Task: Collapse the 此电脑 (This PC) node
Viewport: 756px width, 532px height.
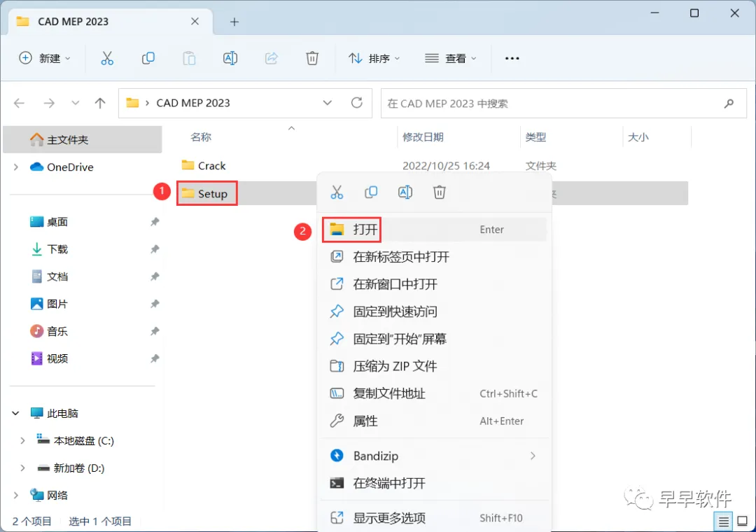Action: point(15,413)
